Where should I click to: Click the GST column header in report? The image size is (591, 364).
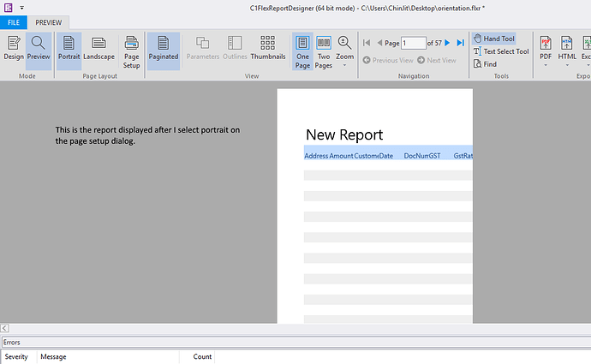tap(434, 156)
